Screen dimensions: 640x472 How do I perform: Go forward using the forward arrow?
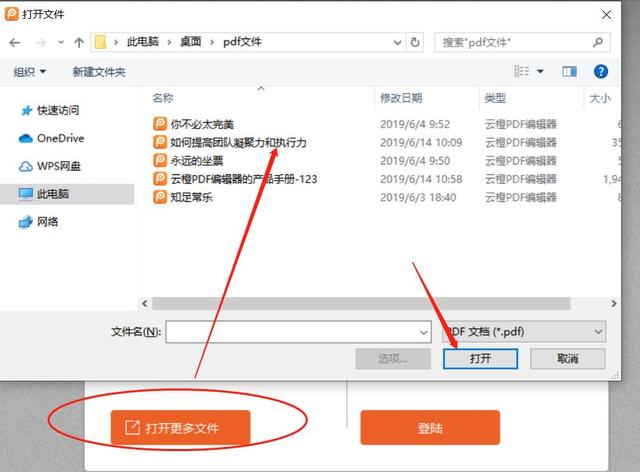coord(40,42)
